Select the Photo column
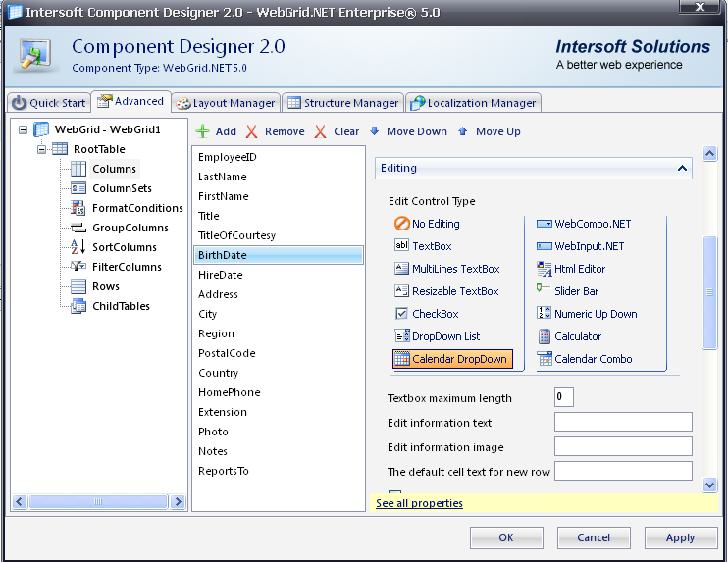 [x=278, y=432]
